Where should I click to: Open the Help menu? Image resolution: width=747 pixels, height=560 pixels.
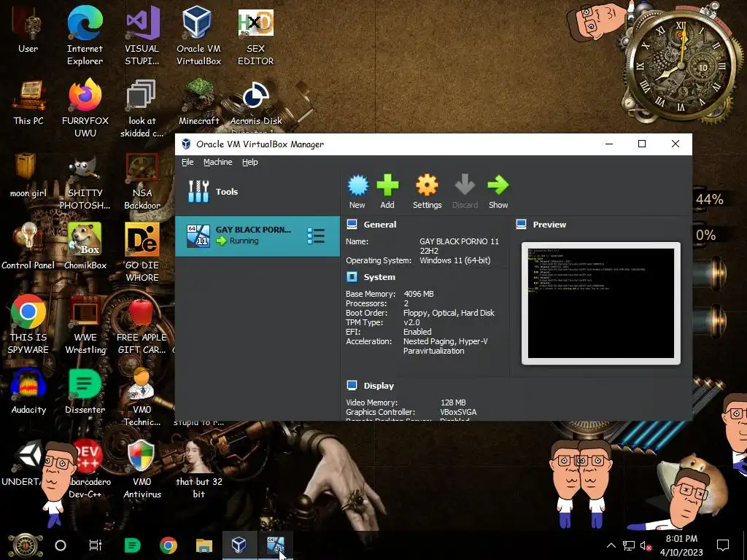(x=249, y=162)
